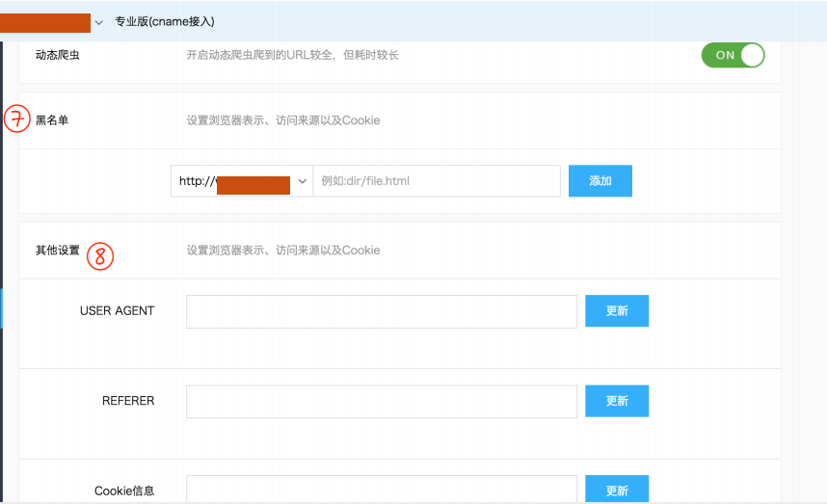
Task: Click the 其他设置 description about 访问来源以及Cookie
Action: click(283, 250)
